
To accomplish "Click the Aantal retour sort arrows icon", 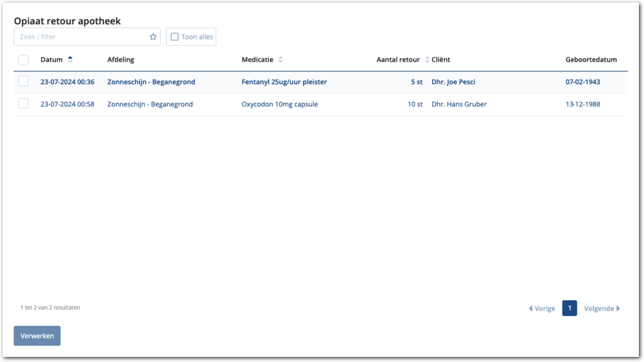I will click(x=427, y=60).
